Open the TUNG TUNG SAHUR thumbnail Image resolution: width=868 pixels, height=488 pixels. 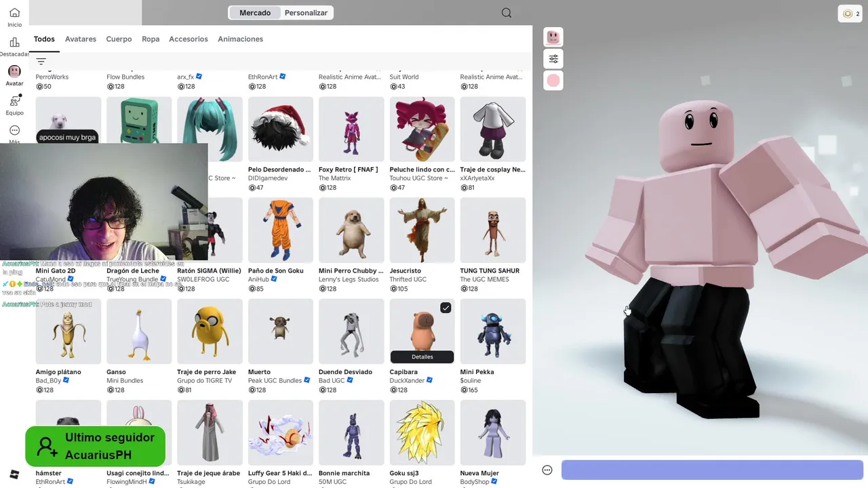493,230
